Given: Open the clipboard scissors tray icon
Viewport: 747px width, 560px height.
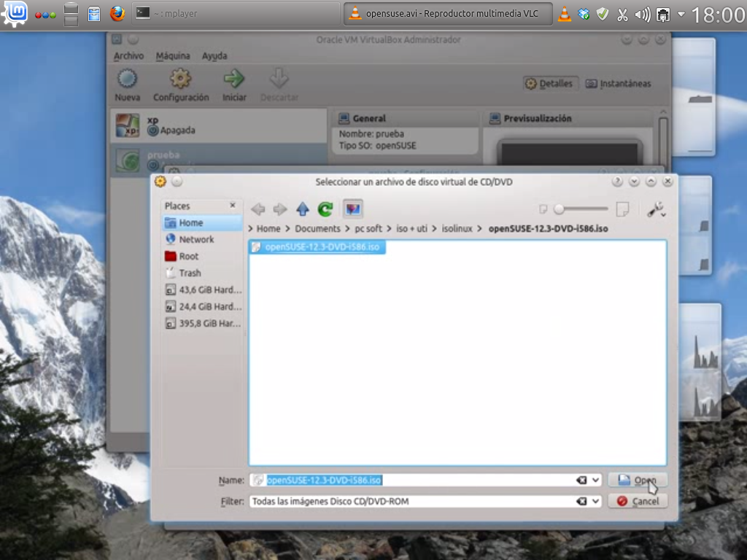Looking at the screenshot, I should pyautogui.click(x=622, y=15).
